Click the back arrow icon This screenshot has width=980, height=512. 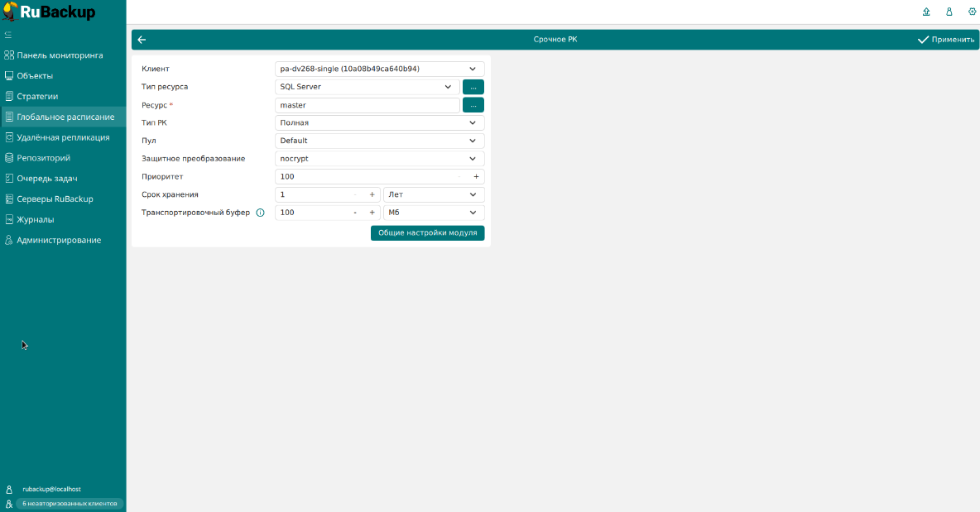[x=142, y=40]
